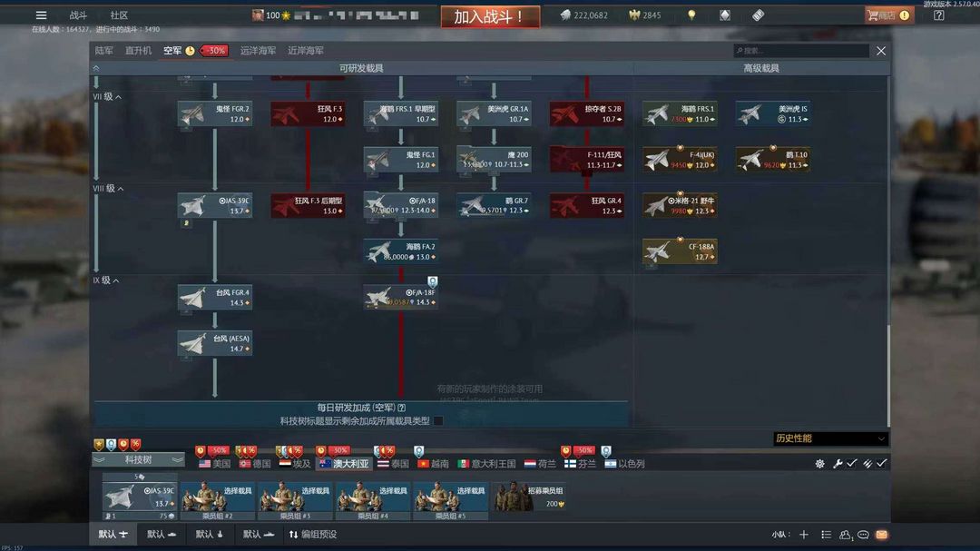Image resolution: width=980 pixels, height=551 pixels.
Task: Toggle auto-repair checkmark next to wrench
Action: tap(852, 464)
